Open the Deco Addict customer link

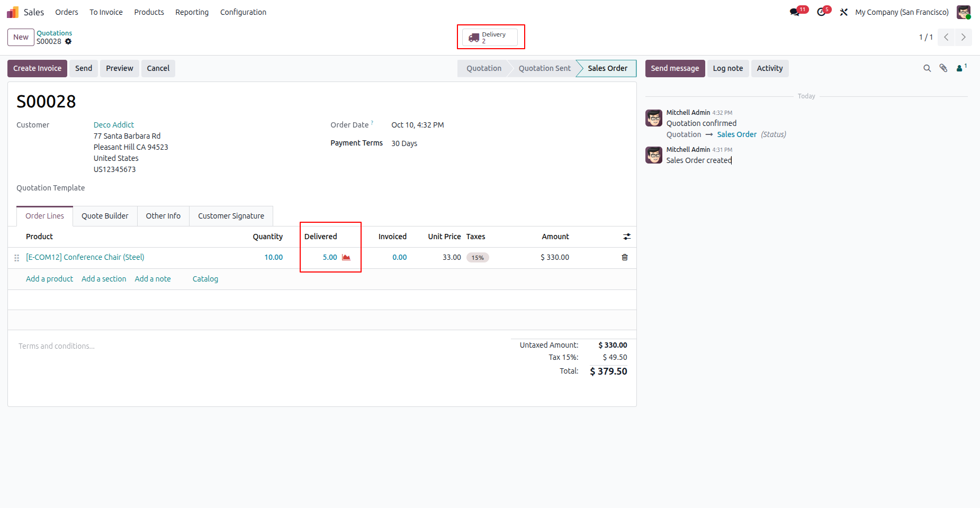coord(114,125)
